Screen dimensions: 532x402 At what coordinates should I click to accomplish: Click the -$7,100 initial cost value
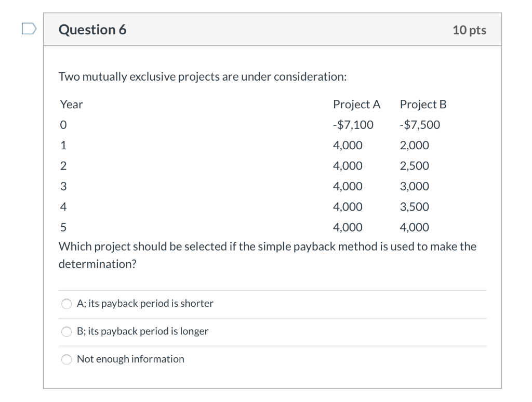[353, 124]
